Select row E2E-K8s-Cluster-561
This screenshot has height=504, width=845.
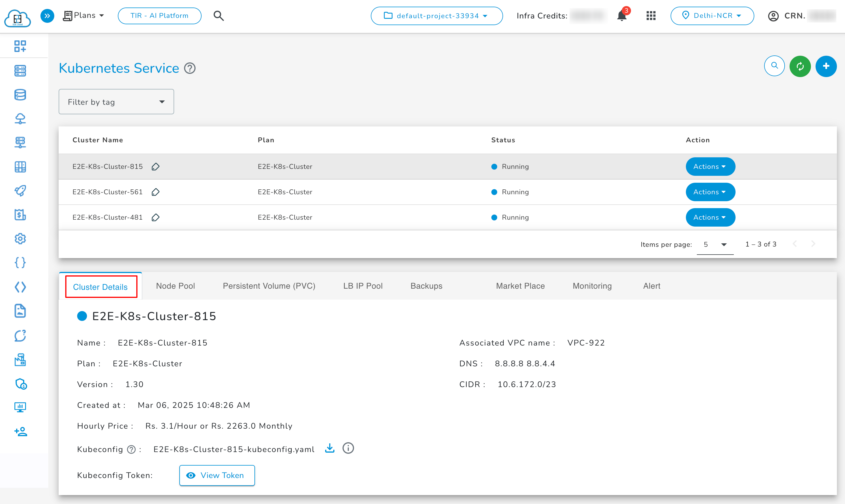click(447, 192)
